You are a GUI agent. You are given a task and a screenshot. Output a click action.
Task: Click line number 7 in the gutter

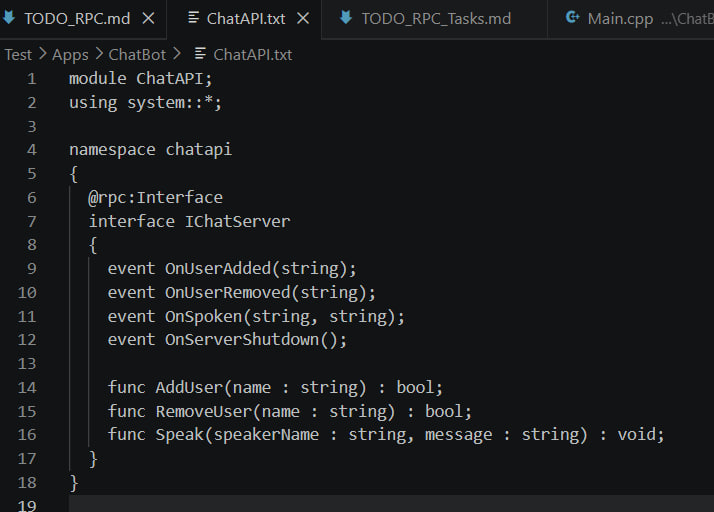tap(31, 221)
